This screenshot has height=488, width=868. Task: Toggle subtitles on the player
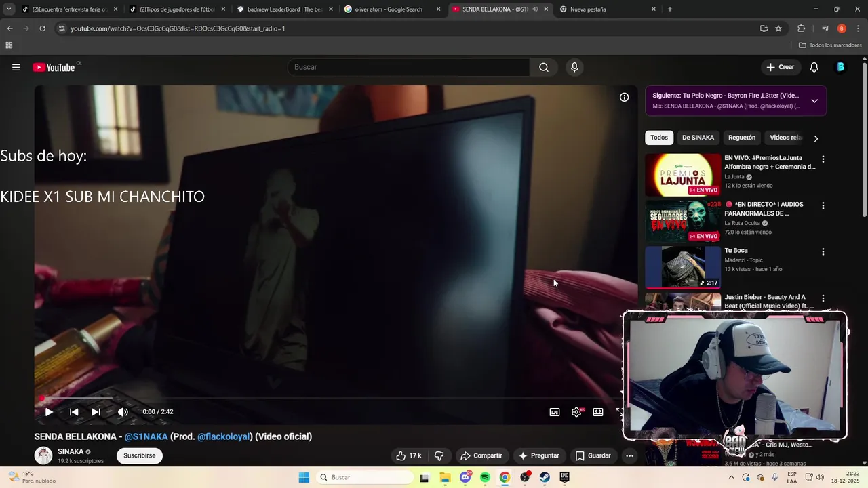tap(555, 412)
